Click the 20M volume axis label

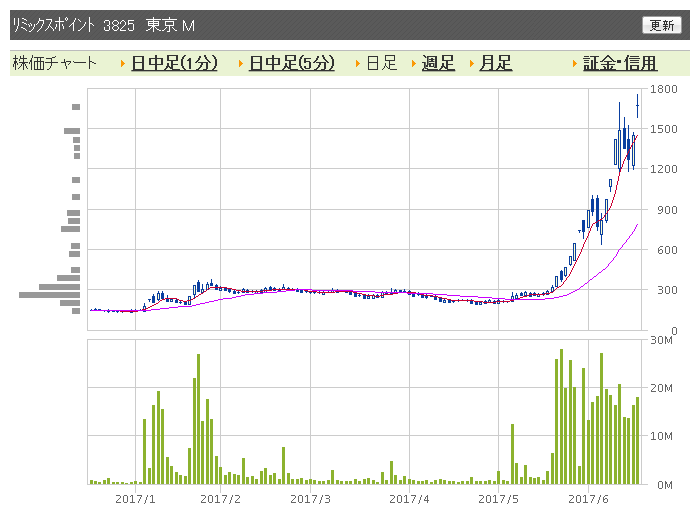(661, 388)
